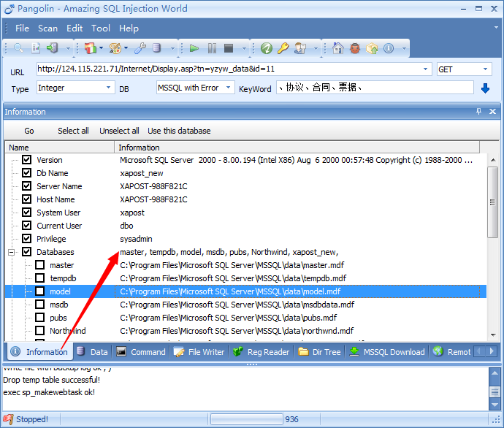Screen dimensions: 504x428
Task: Click the Go button
Action: [29, 131]
